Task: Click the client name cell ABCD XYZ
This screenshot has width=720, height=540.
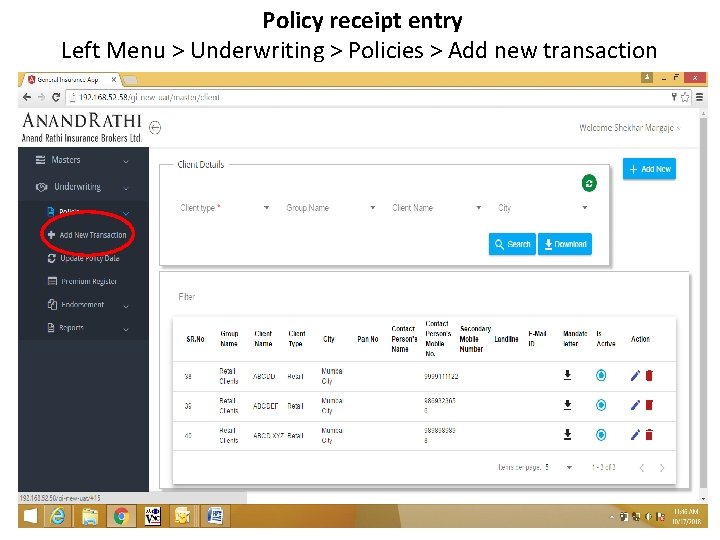Action: pyautogui.click(x=268, y=435)
